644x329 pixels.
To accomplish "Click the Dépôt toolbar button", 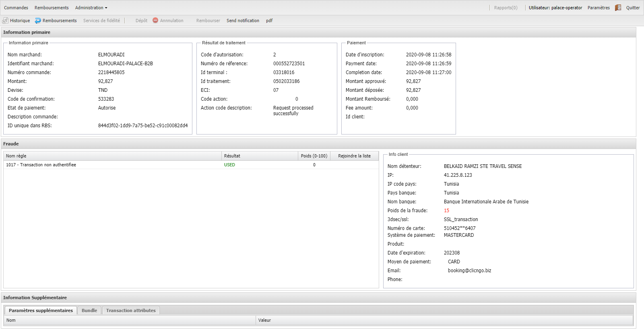I will (141, 21).
